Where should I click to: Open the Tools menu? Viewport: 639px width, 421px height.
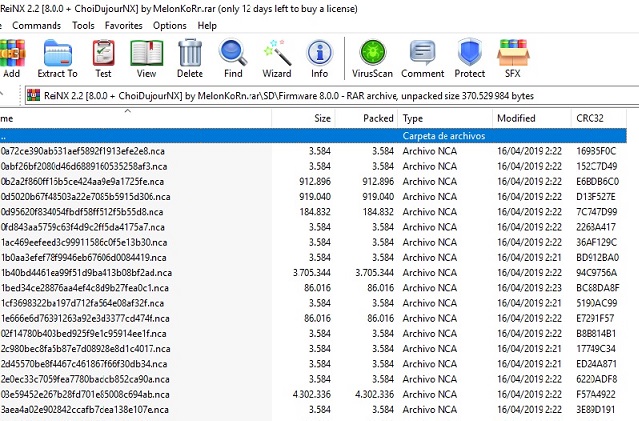[84, 25]
